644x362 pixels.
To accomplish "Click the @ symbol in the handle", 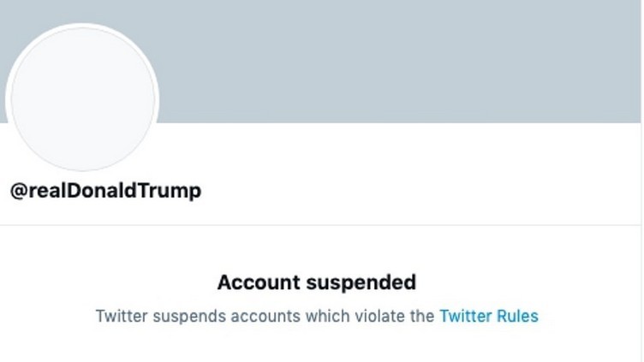I will tap(17, 191).
